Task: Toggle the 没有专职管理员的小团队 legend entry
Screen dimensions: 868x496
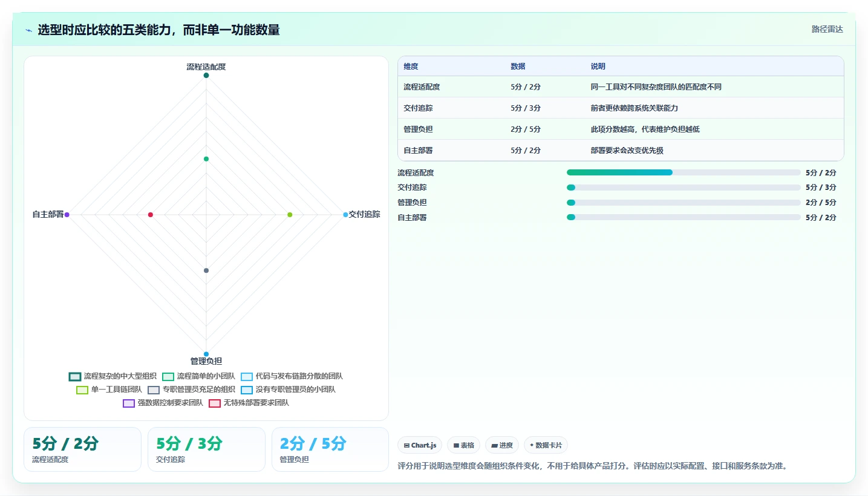Action: click(288, 390)
